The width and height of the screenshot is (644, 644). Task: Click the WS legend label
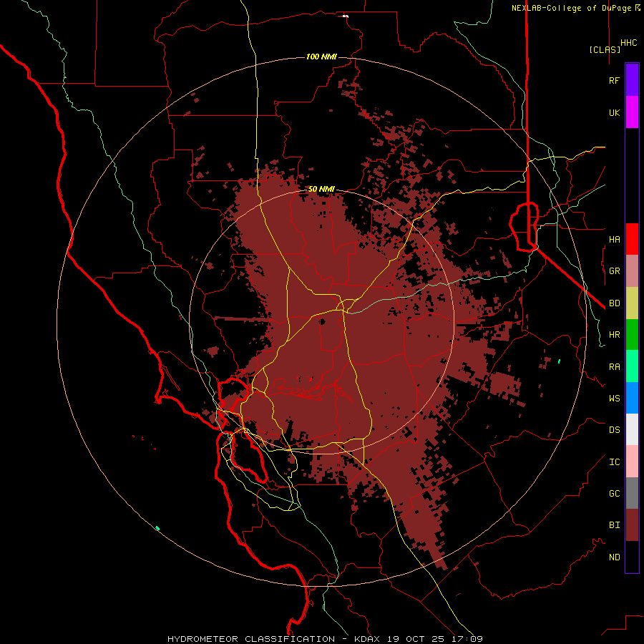tap(615, 398)
